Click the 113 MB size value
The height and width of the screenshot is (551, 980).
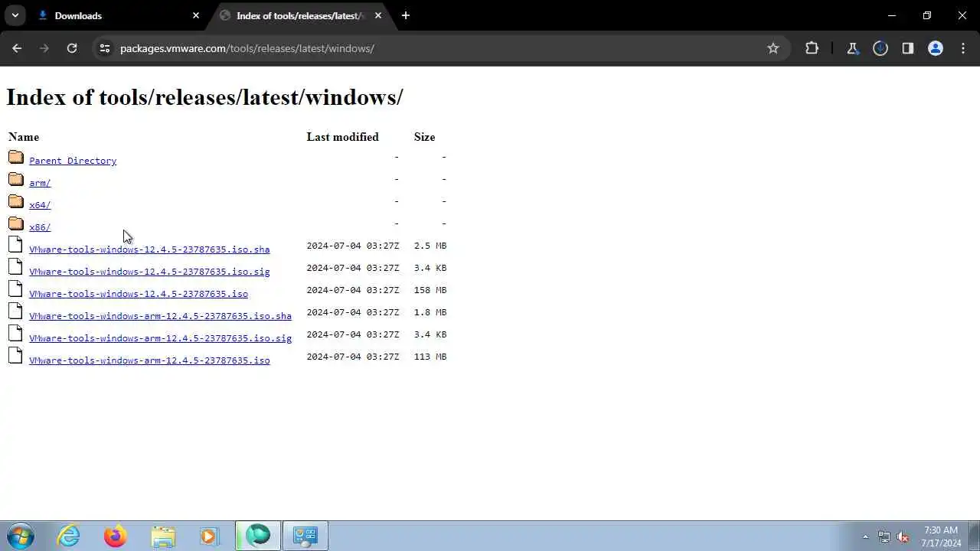click(x=430, y=357)
